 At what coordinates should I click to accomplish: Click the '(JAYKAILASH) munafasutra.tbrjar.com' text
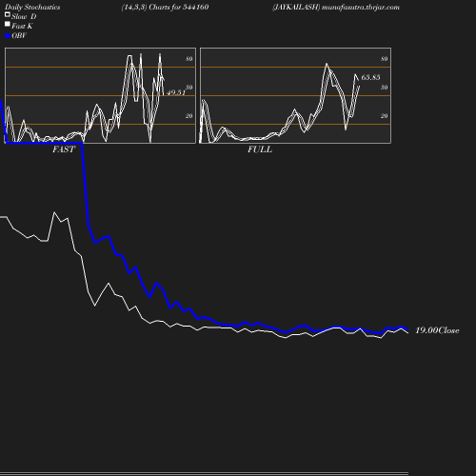pyautogui.click(x=336, y=8)
